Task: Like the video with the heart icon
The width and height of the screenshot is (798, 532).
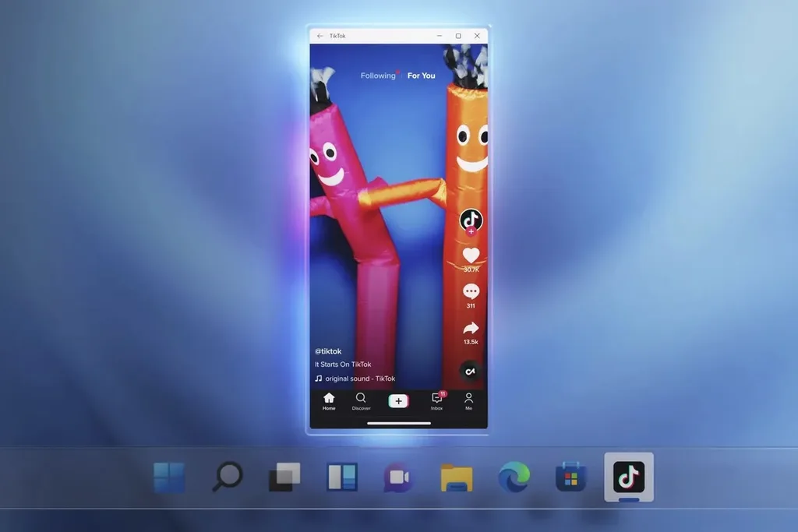Action: [x=471, y=255]
